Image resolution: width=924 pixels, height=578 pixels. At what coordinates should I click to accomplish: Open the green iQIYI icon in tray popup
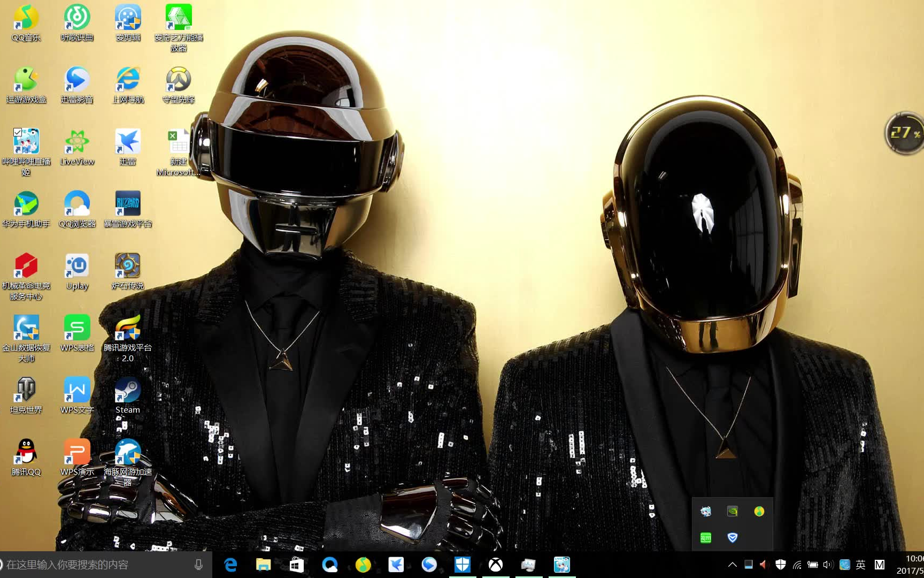coord(706,538)
